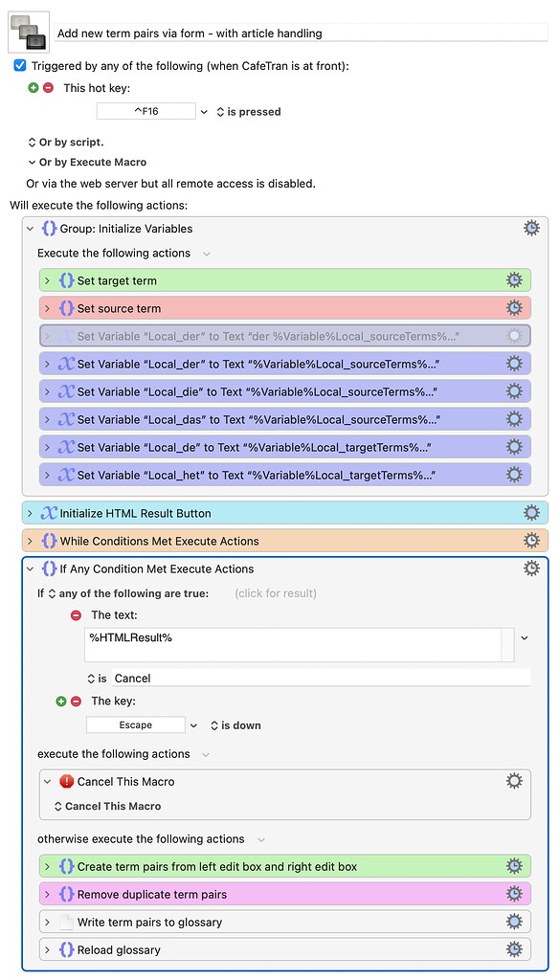Expand the 'Remove duplicate term pairs' action
Viewport: 560px width, 980px height.
click(x=48, y=895)
